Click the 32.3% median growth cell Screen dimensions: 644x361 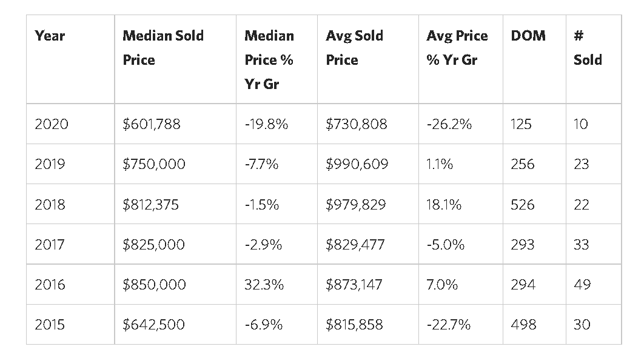pos(264,285)
